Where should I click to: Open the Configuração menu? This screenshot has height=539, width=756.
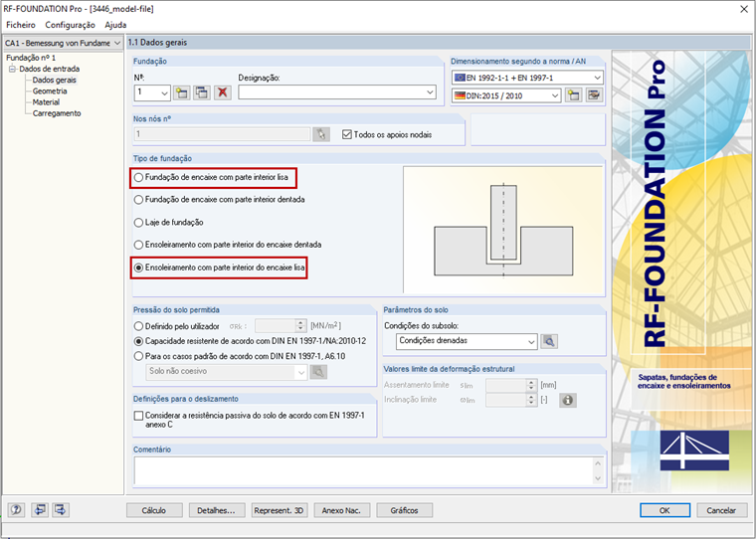pyautogui.click(x=70, y=25)
